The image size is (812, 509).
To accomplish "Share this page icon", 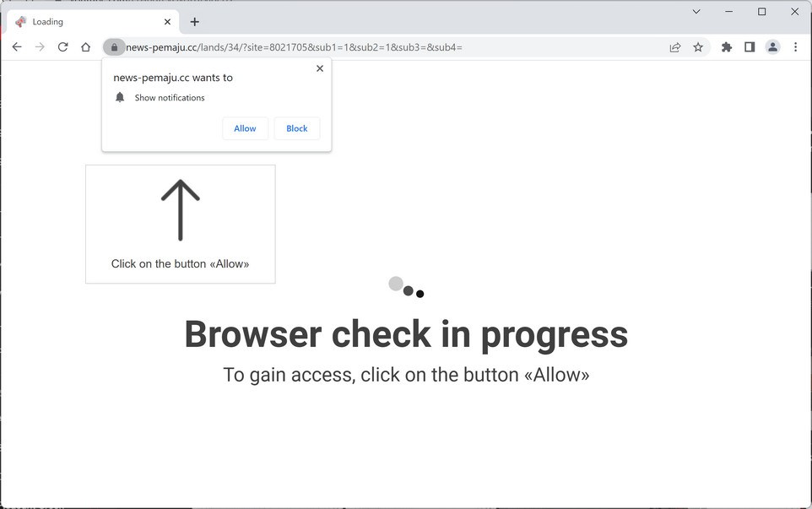I will point(674,47).
